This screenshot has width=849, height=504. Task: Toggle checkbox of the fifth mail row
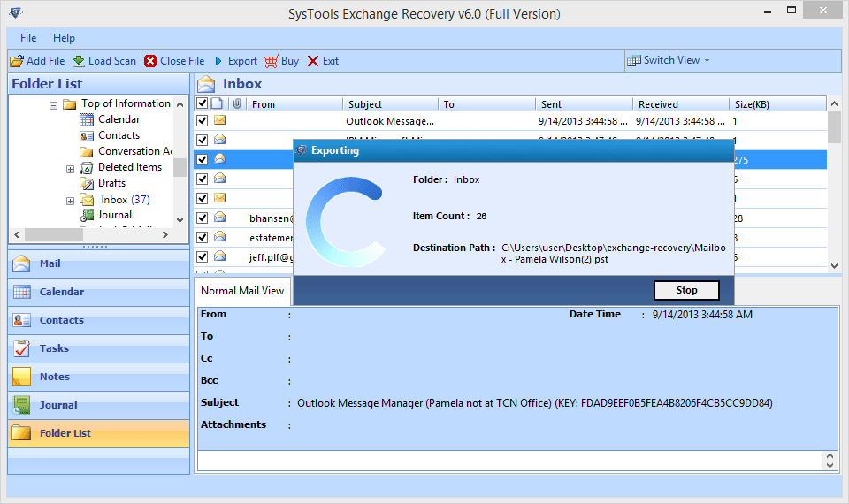click(x=202, y=199)
